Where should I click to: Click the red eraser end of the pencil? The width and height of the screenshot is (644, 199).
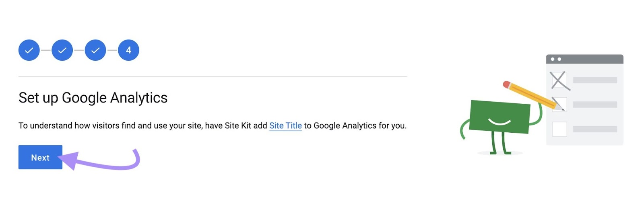(506, 84)
